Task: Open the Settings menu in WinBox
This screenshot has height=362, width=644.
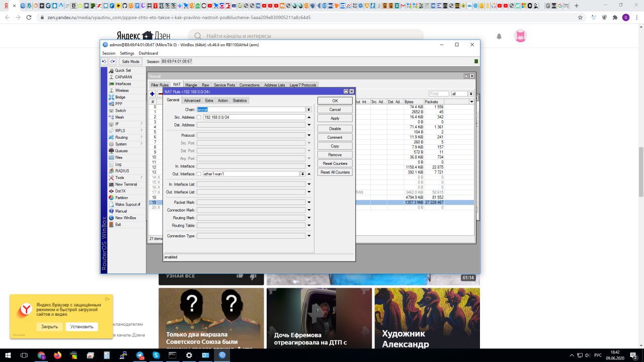Action: [127, 53]
